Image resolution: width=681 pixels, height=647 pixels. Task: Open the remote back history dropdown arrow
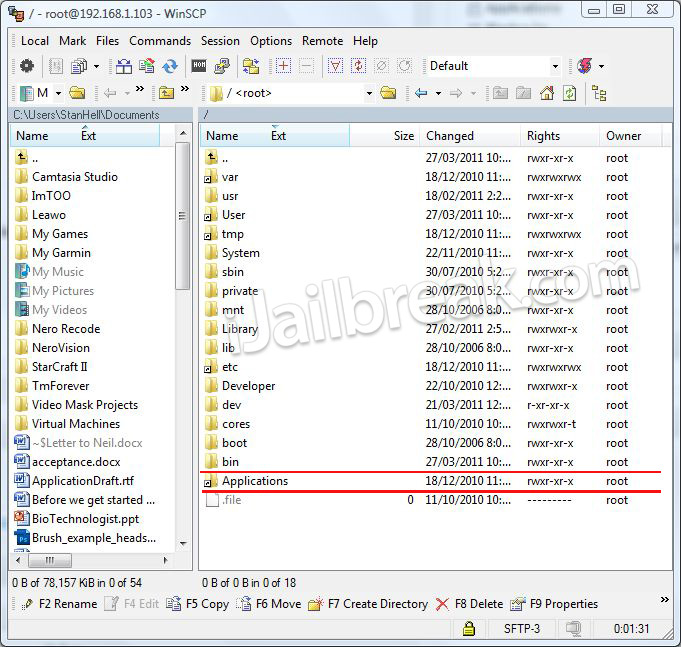pyautogui.click(x=439, y=93)
